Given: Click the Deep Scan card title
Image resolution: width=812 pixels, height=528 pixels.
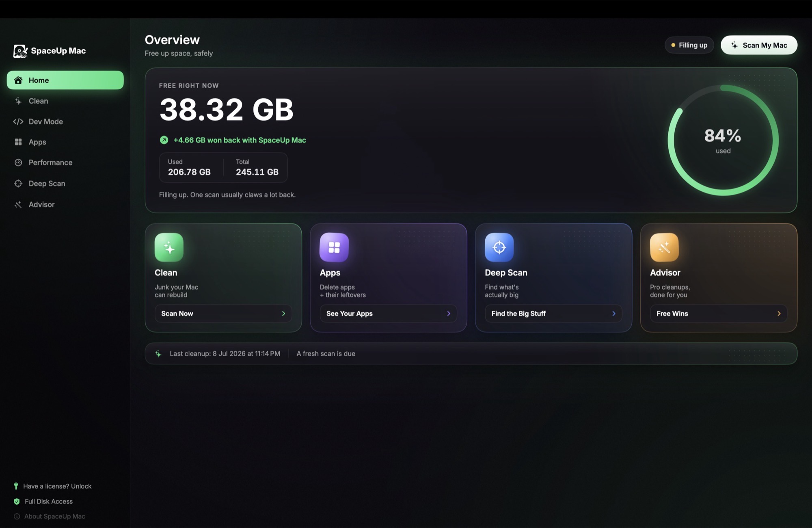Looking at the screenshot, I should 506,273.
